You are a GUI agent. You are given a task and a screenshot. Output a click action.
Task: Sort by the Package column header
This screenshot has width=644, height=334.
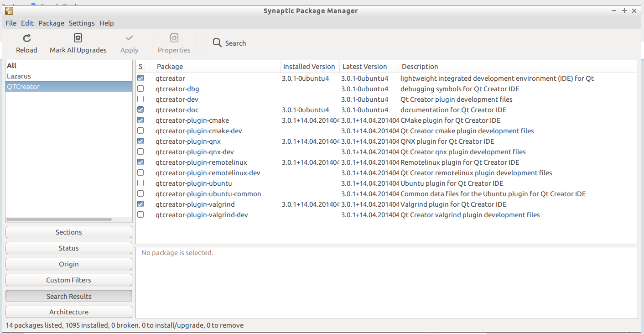click(x=217, y=67)
